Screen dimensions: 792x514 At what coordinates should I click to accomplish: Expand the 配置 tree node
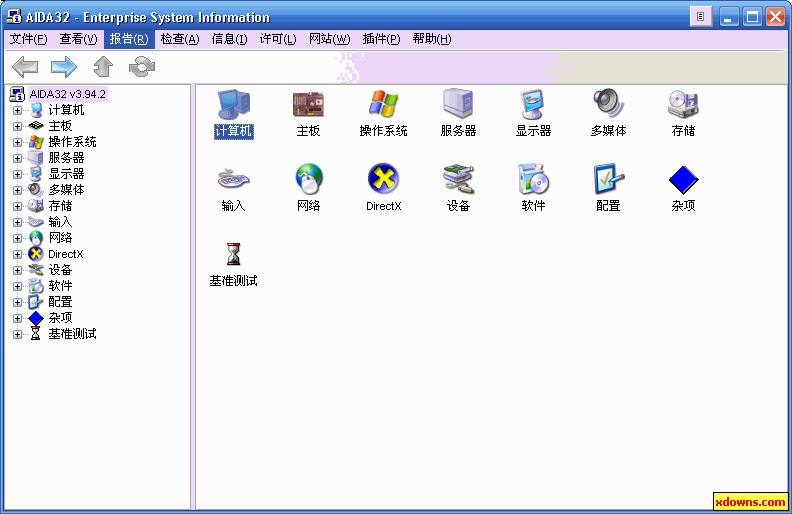click(17, 302)
